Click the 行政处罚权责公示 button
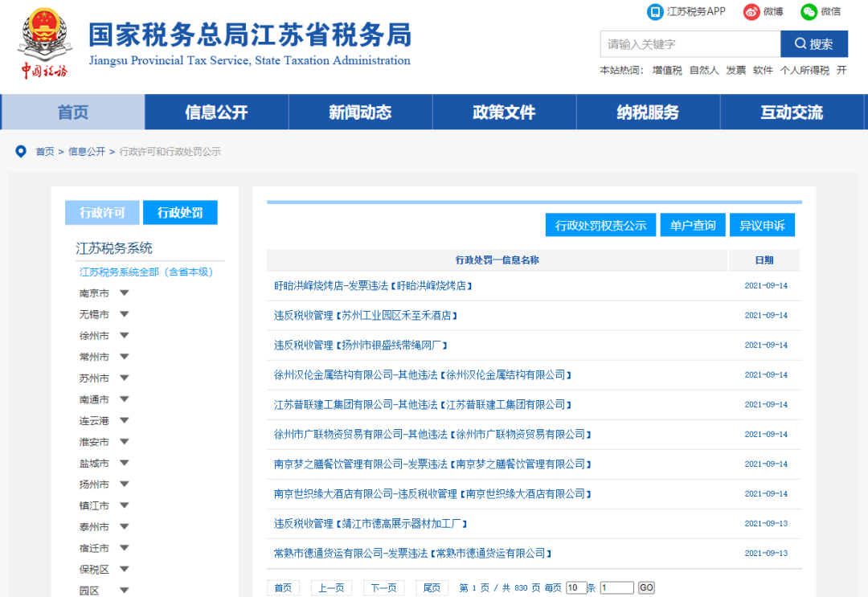 (600, 225)
